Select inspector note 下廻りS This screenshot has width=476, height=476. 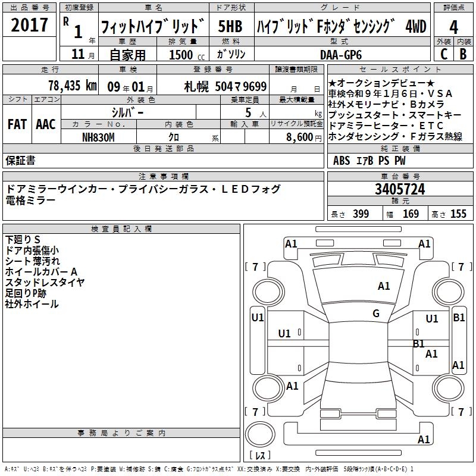23,240
